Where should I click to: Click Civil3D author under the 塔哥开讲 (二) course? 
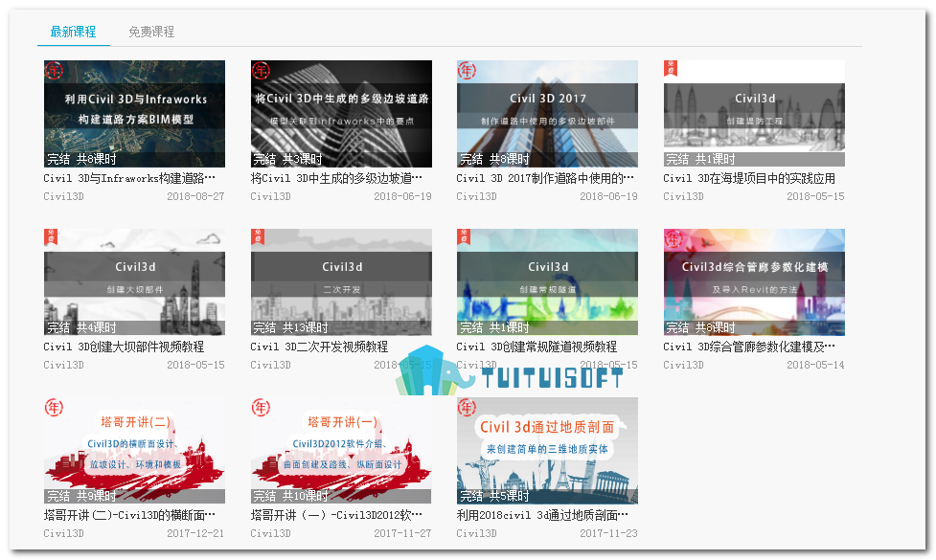[64, 533]
